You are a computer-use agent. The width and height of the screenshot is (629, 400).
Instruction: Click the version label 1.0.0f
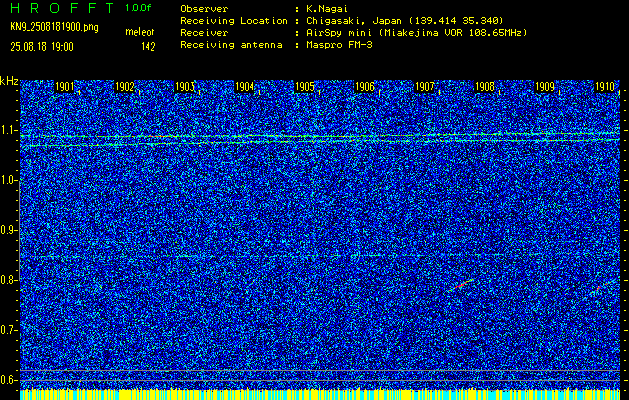click(138, 8)
